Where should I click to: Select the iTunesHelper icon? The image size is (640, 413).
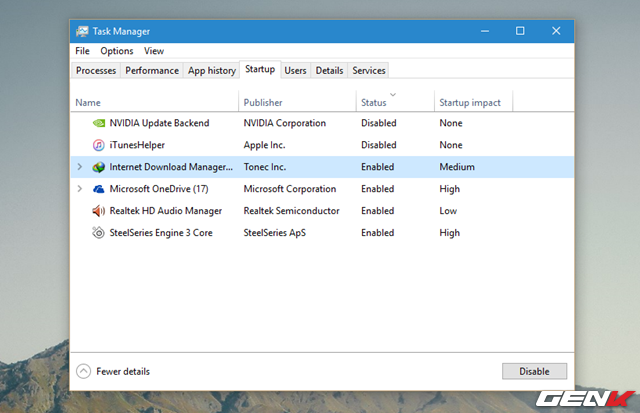pos(98,145)
